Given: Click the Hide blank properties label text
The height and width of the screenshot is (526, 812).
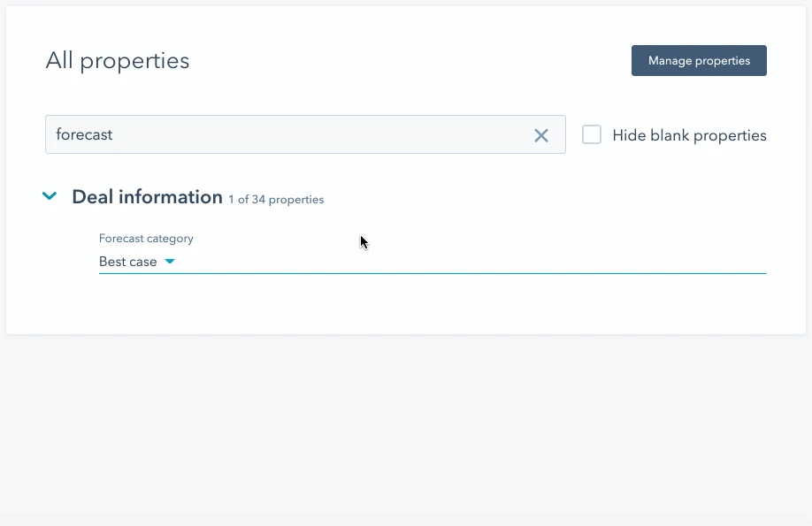Looking at the screenshot, I should click(689, 135).
